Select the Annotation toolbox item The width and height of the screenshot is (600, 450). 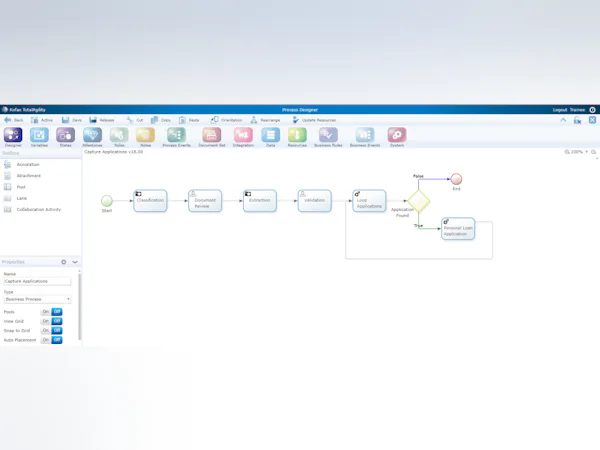(x=22, y=165)
